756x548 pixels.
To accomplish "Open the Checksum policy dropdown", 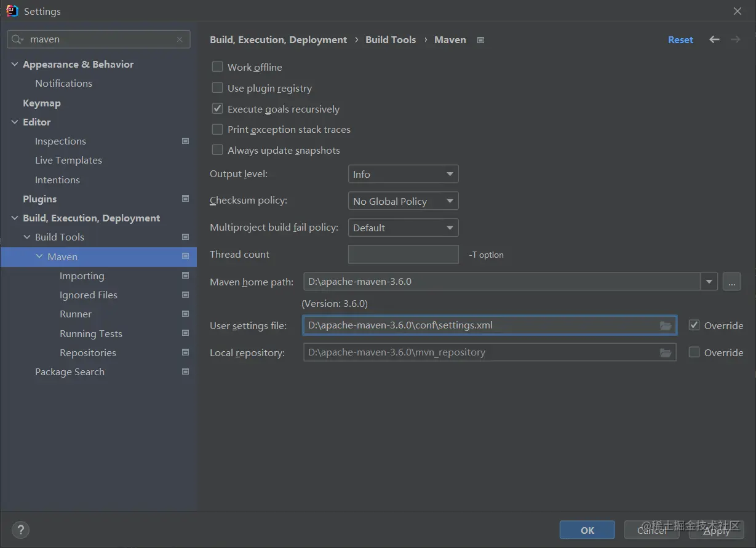I will click(404, 201).
